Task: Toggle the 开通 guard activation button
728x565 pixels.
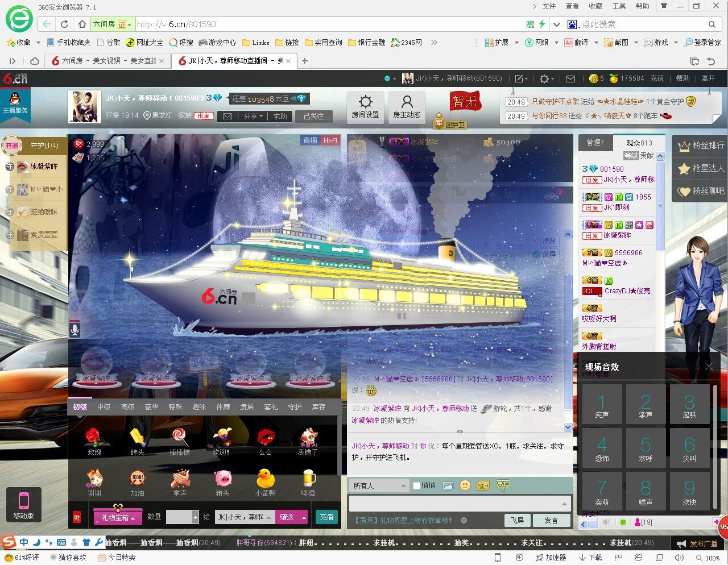Action: point(12,146)
